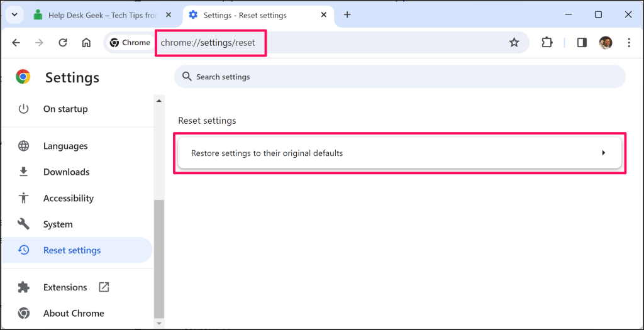Bookmark this page with the star icon
The height and width of the screenshot is (330, 644).
514,43
